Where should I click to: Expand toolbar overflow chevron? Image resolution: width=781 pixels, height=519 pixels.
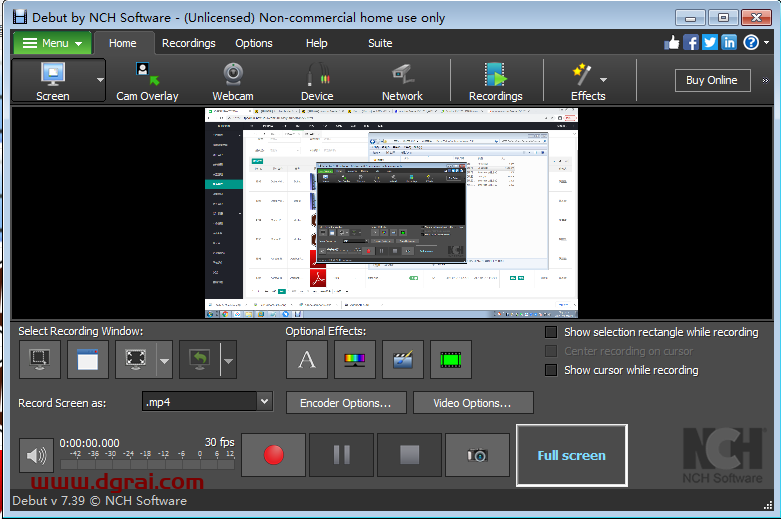(765, 80)
